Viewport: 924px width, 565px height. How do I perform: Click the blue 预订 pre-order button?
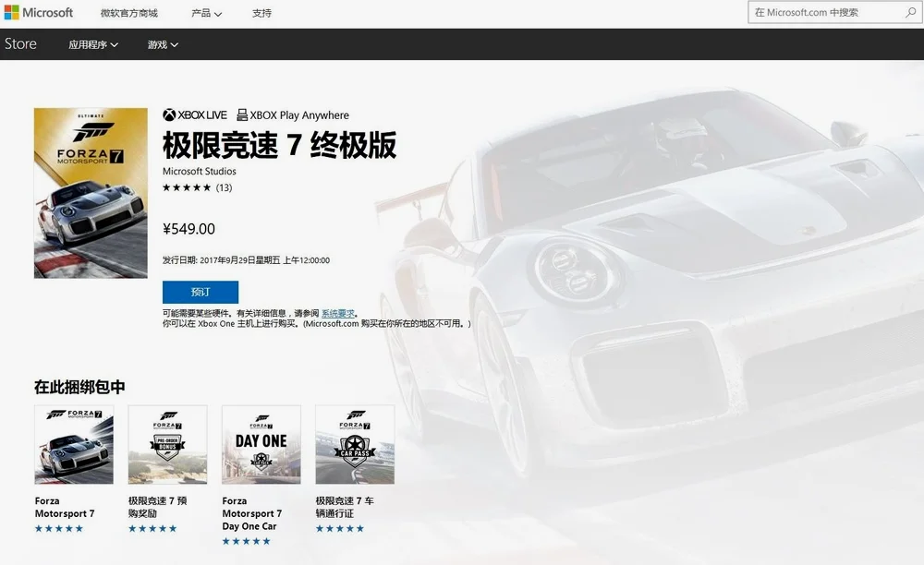click(x=201, y=292)
